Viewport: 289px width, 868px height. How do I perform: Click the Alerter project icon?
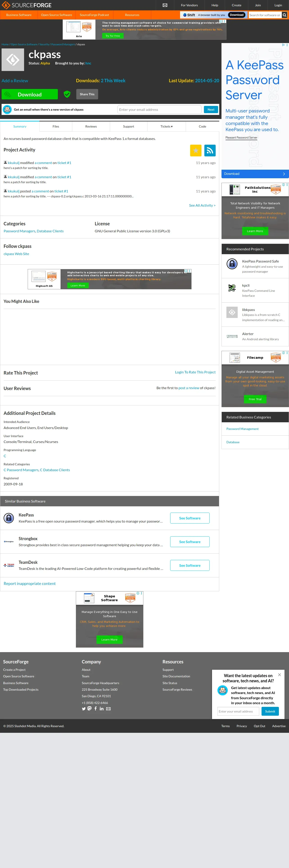[232, 336]
